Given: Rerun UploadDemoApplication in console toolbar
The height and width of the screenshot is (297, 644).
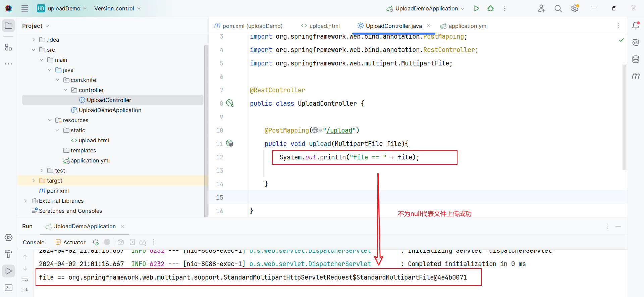Looking at the screenshot, I should pyautogui.click(x=96, y=242).
